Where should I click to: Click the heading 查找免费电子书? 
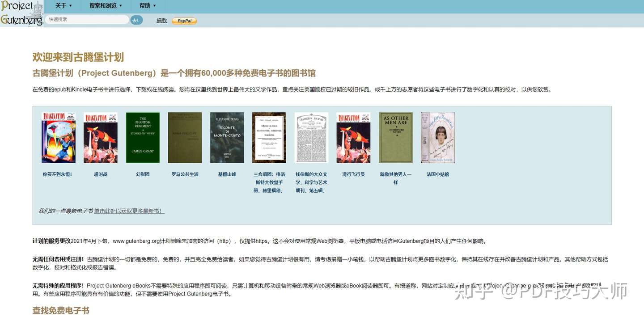[61, 310]
